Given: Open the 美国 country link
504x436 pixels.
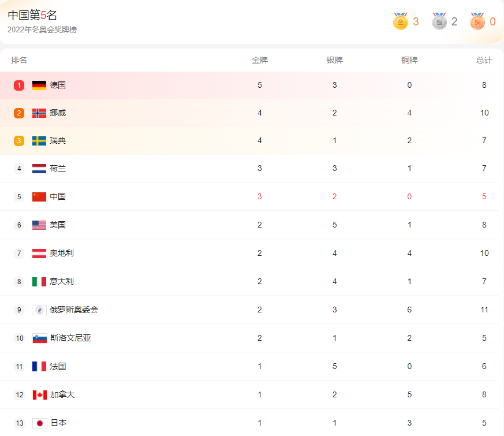Looking at the screenshot, I should tap(58, 225).
